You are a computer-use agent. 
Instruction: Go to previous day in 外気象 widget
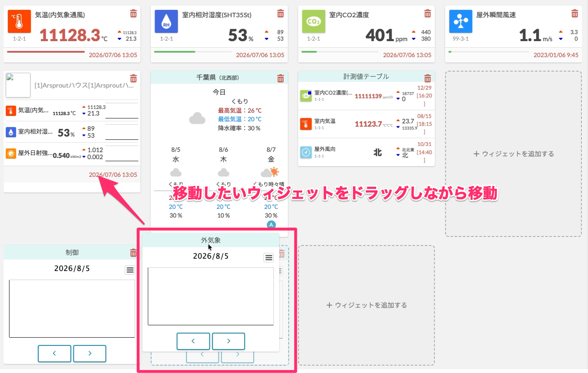click(x=193, y=341)
